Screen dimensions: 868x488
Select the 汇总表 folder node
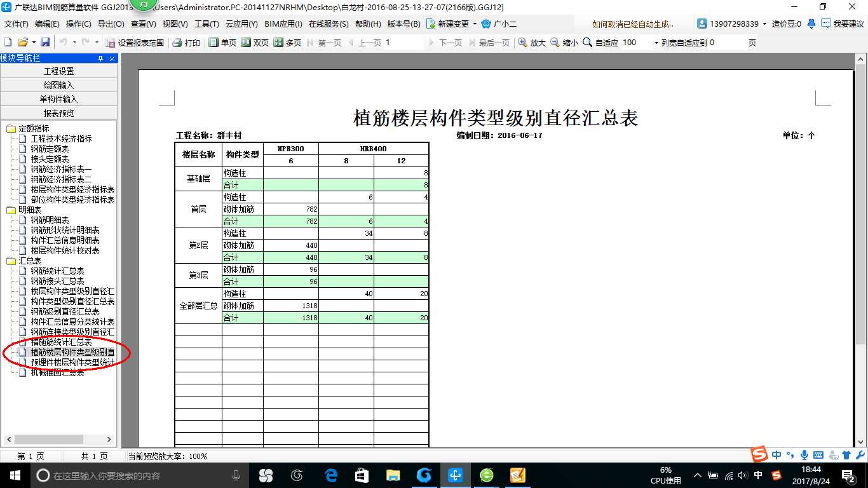pyautogui.click(x=30, y=261)
